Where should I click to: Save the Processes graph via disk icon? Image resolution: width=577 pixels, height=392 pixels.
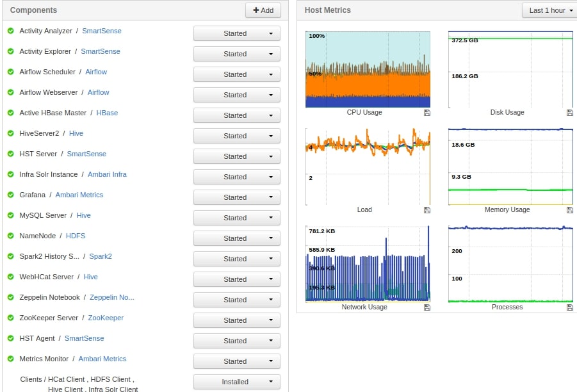(x=570, y=307)
